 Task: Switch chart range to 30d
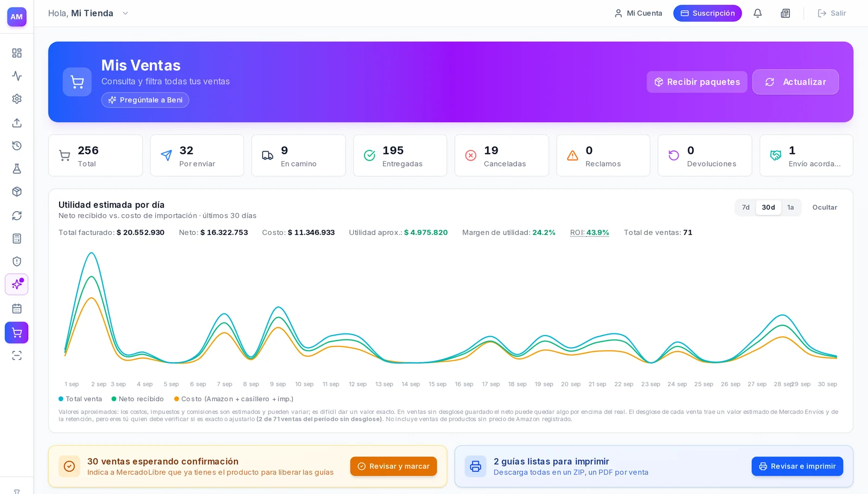[768, 207]
